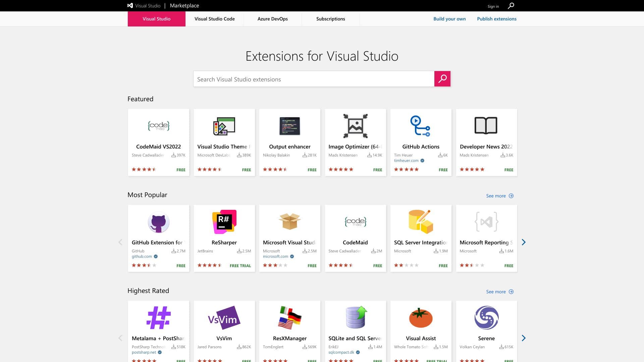Click the VsVim purple logo

coord(224,318)
